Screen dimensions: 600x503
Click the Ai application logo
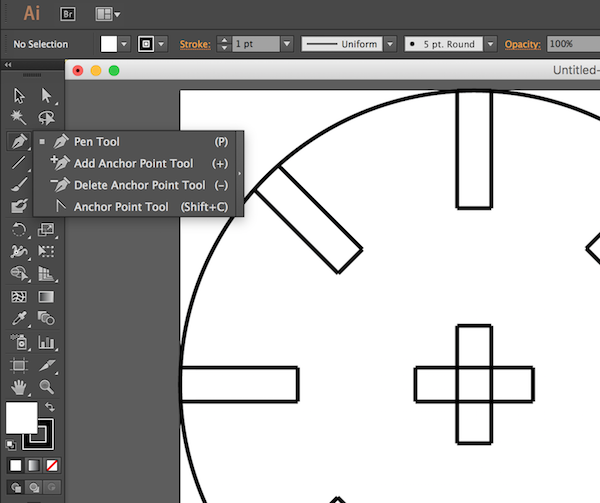[x=32, y=14]
